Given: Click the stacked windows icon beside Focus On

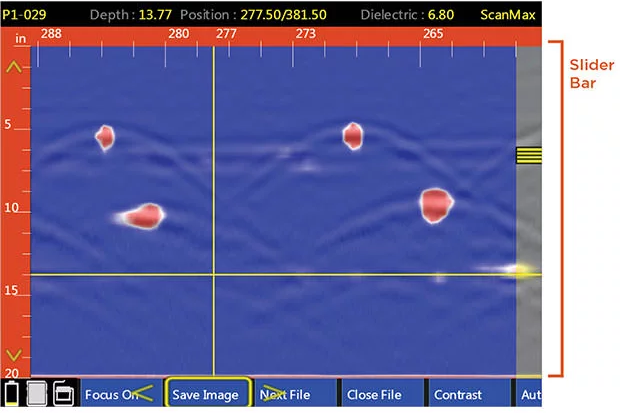Looking at the screenshot, I should click(x=62, y=393).
